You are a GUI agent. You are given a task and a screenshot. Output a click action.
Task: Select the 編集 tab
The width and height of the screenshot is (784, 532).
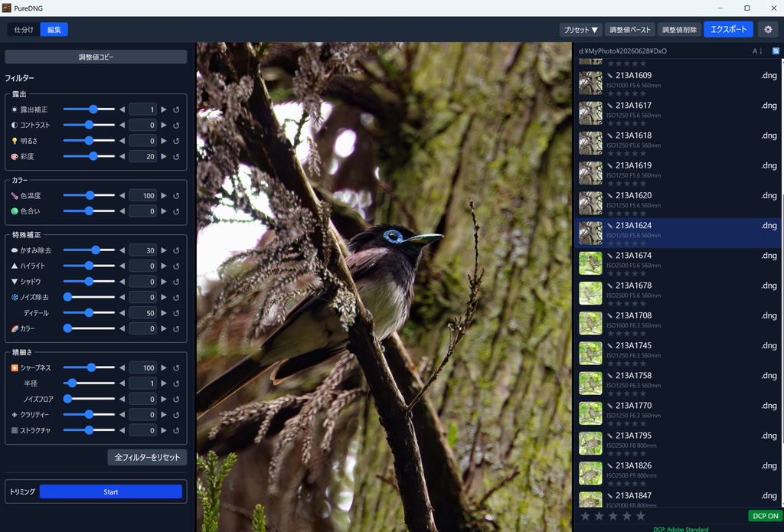coord(54,30)
